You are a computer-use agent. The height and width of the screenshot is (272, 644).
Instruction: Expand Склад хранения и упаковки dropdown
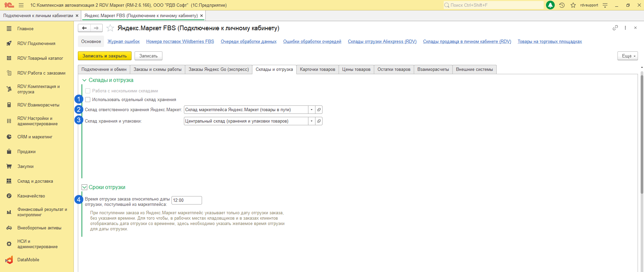point(311,121)
